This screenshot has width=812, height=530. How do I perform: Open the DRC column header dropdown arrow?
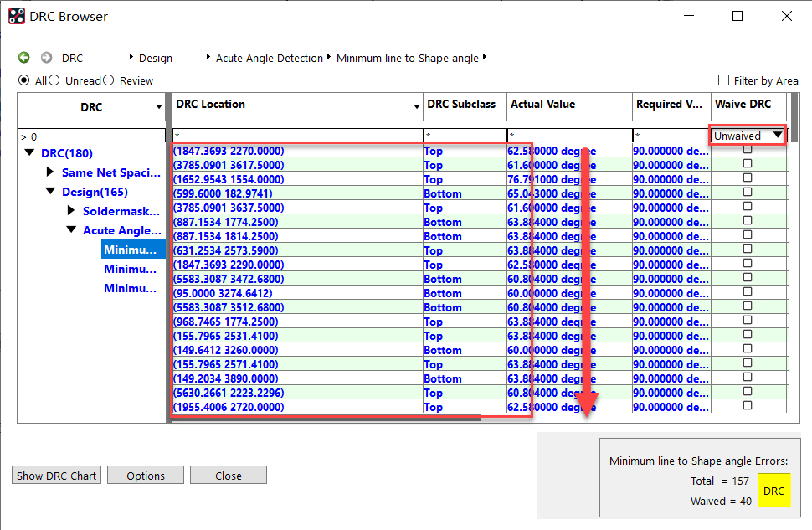pos(159,108)
